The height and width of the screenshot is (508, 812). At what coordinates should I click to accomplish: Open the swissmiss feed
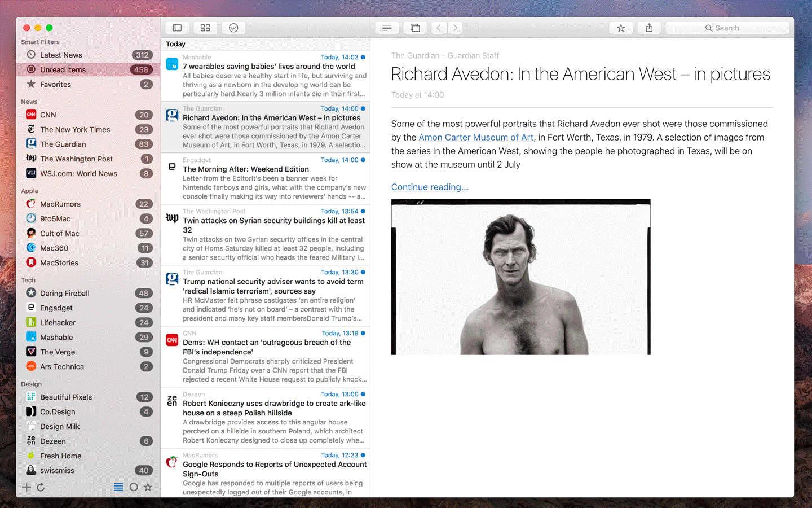pyautogui.click(x=88, y=470)
